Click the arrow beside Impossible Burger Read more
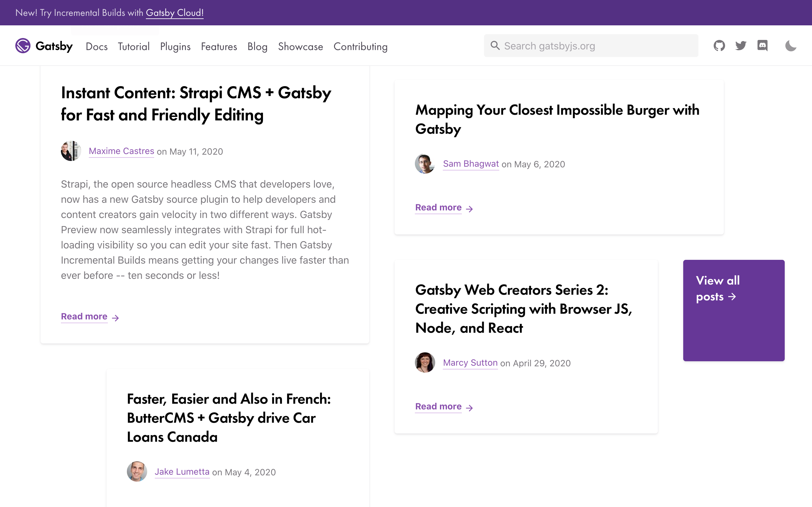The width and height of the screenshot is (812, 507). point(469,208)
